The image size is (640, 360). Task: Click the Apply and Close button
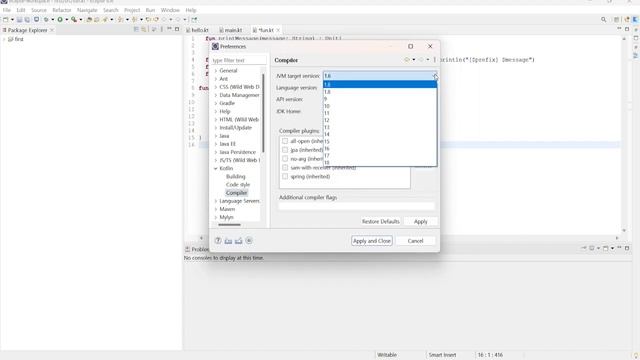click(x=371, y=241)
